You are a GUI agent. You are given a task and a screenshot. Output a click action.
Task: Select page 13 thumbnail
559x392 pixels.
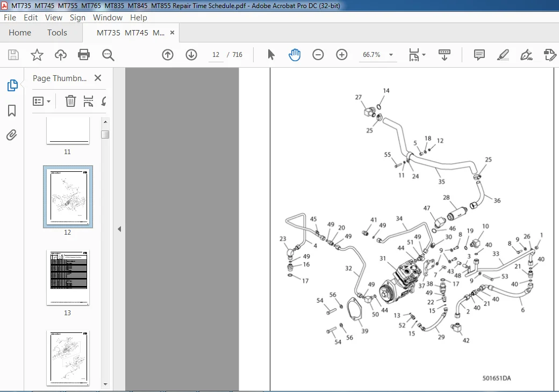tap(68, 278)
